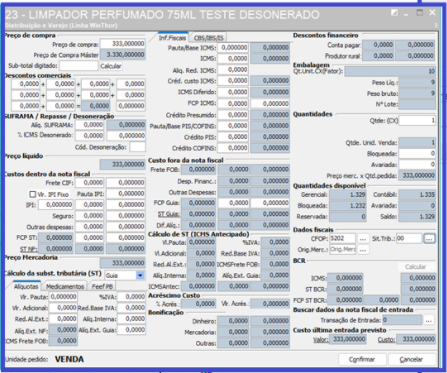
Task: Click the Avariada field under Quantidades
Action: [x=417, y=165]
